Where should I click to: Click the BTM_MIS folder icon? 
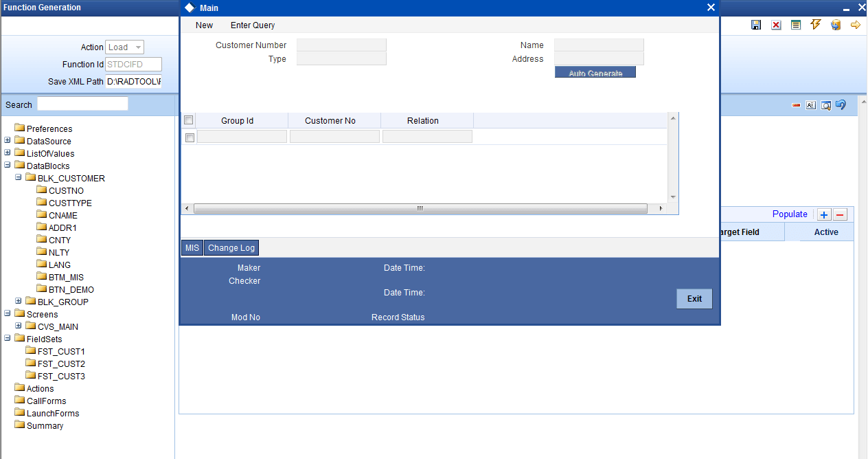click(41, 277)
